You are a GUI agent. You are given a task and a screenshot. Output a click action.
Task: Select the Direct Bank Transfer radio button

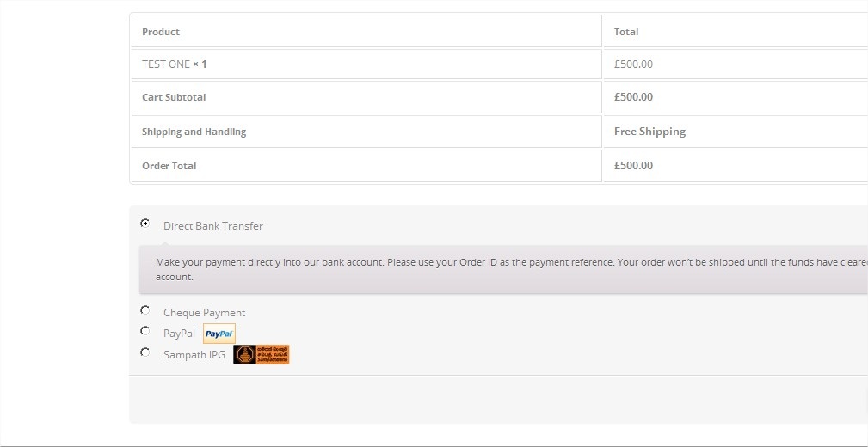tap(145, 223)
